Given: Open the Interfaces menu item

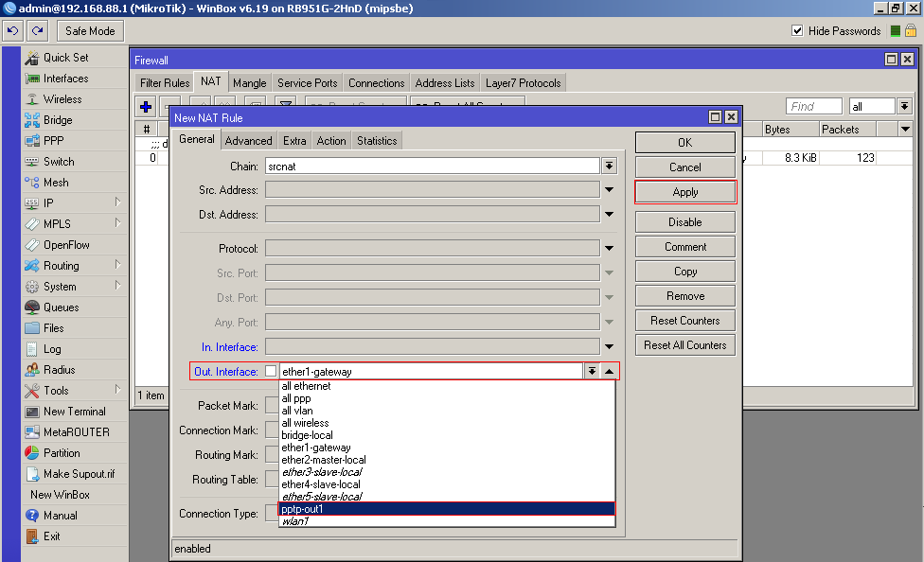Looking at the screenshot, I should 65,79.
